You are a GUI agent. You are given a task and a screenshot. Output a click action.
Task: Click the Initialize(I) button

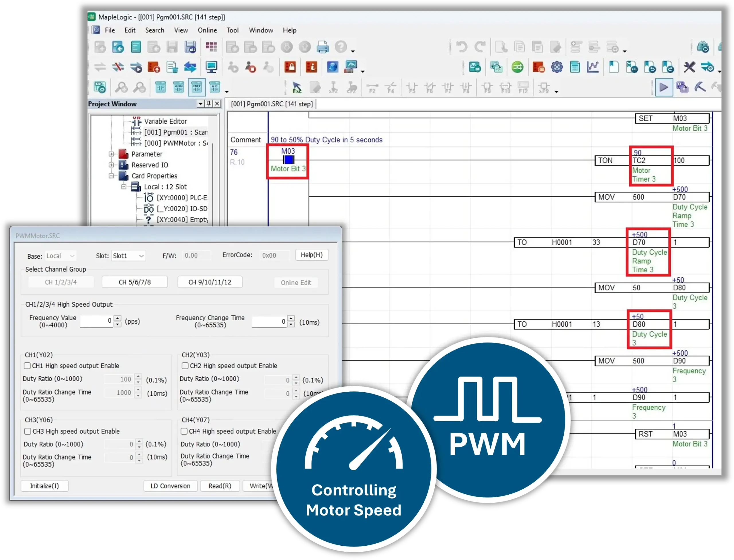pos(44,486)
